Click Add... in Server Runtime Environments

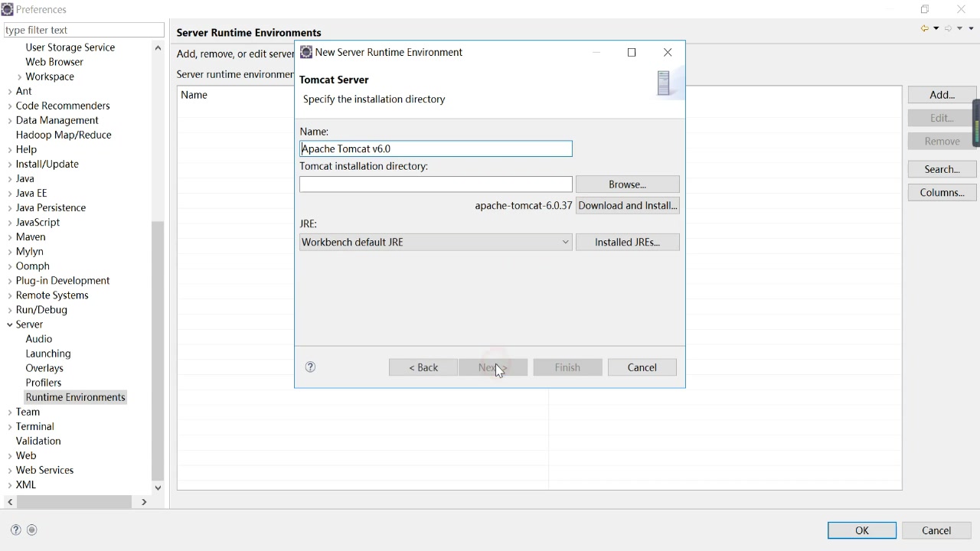click(942, 95)
